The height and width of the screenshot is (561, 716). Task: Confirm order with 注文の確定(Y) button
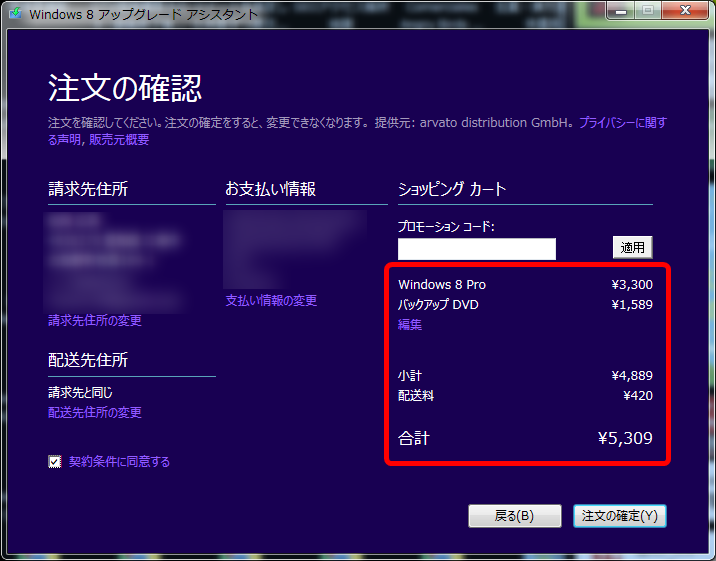pyautogui.click(x=620, y=516)
